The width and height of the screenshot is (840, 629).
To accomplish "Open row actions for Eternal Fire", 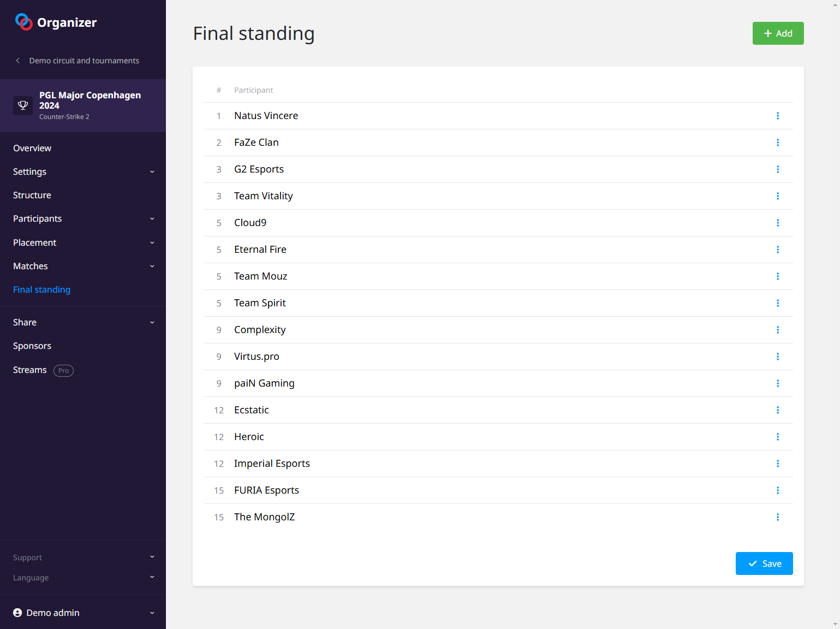I will coord(778,250).
